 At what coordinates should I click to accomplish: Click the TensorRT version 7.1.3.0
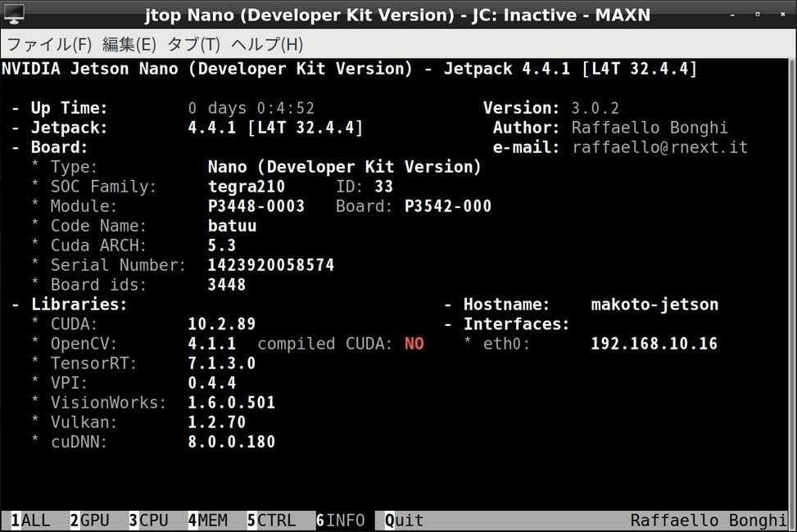[x=222, y=363]
